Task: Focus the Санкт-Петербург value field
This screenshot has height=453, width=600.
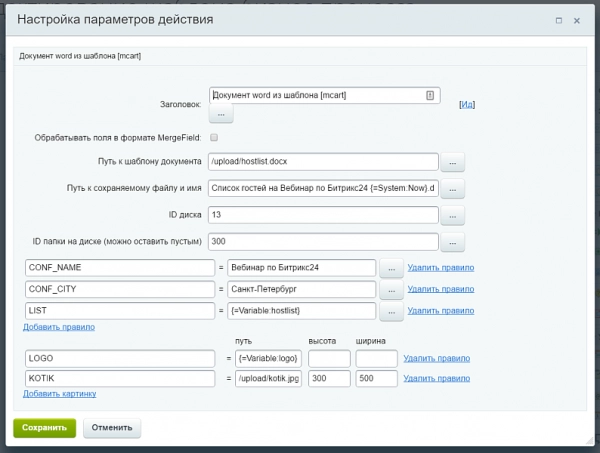Action: [302, 289]
